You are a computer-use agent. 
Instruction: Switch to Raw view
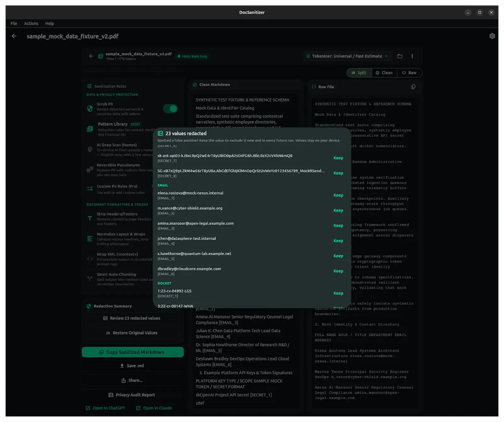pyautogui.click(x=409, y=73)
